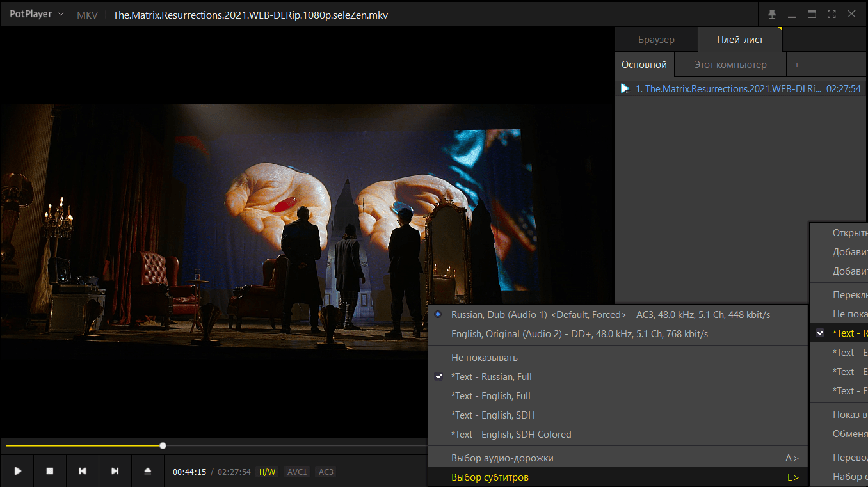Click the Eject/Open file icon
The height and width of the screenshot is (487, 868).
(x=148, y=471)
